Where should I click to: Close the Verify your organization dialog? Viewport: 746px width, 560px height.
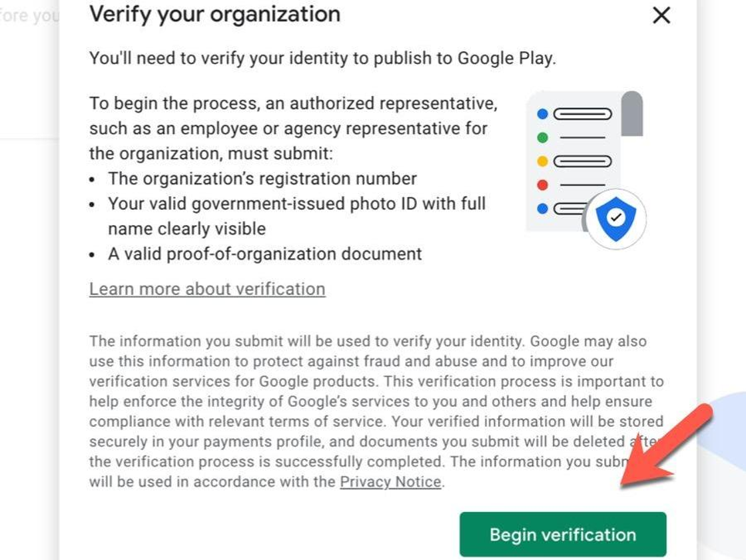(x=661, y=15)
